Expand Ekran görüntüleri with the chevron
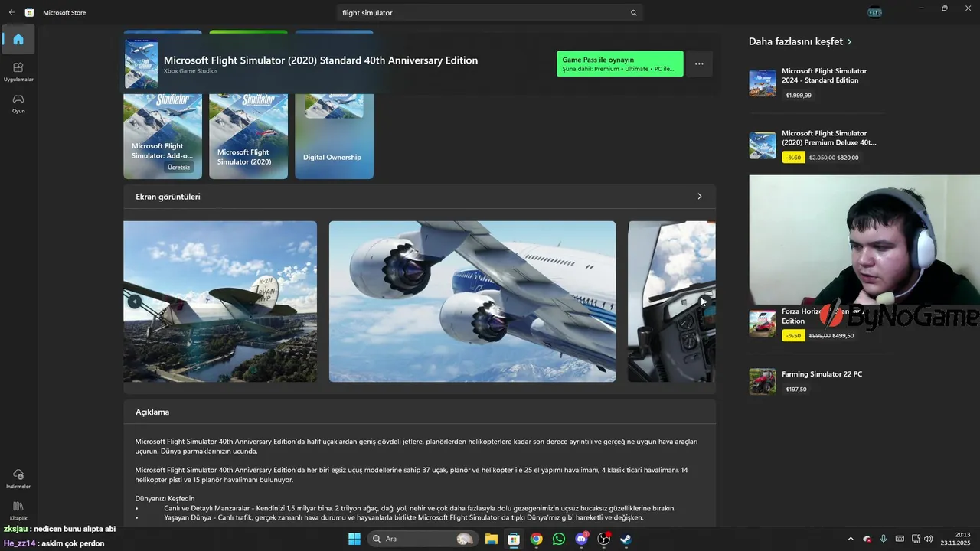 pos(699,197)
